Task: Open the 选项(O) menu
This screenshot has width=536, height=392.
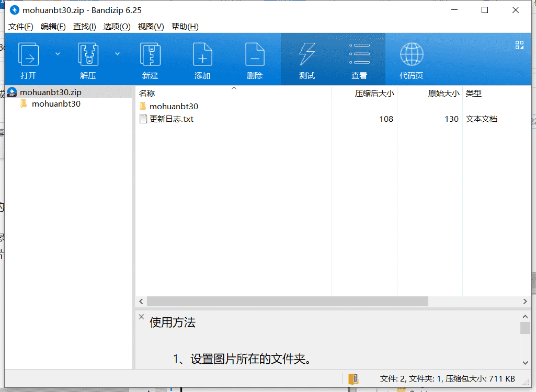Action: [117, 27]
